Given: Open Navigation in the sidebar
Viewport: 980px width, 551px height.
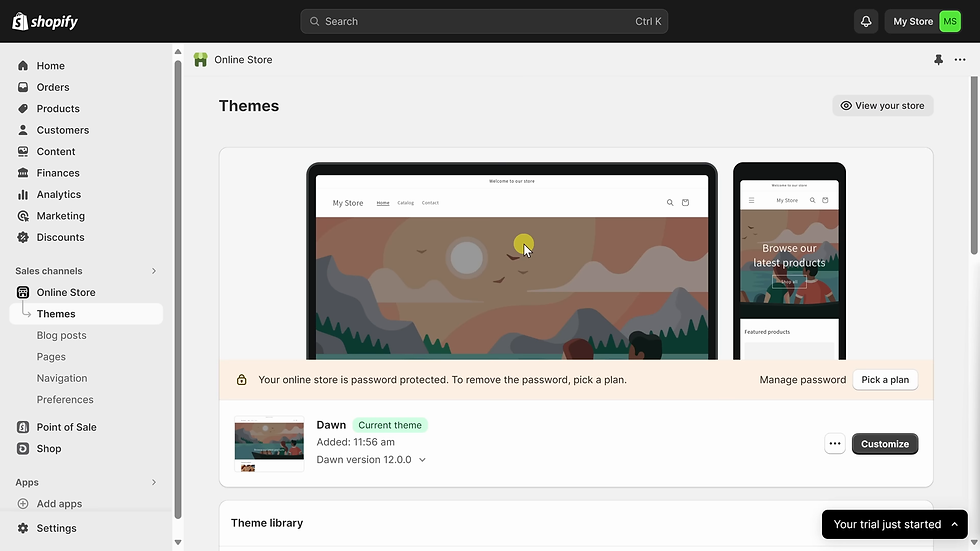Looking at the screenshot, I should (62, 378).
